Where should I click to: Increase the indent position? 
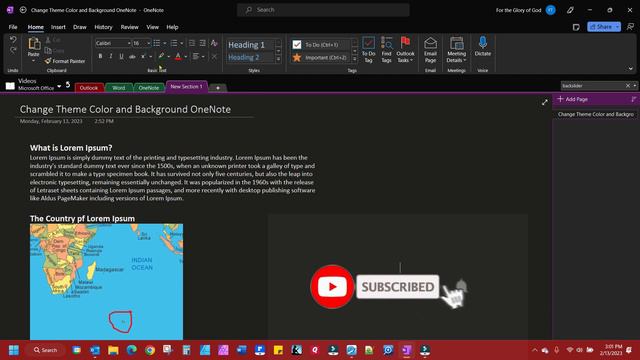click(x=202, y=43)
